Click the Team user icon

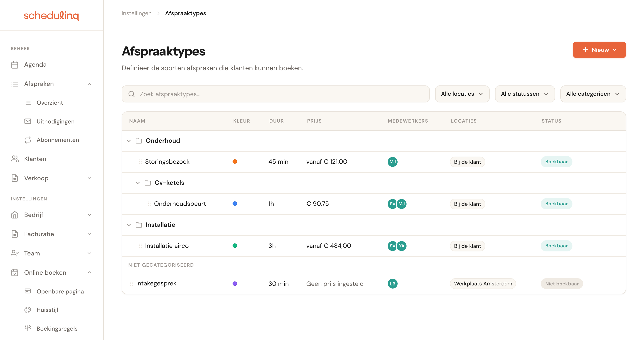[15, 253]
